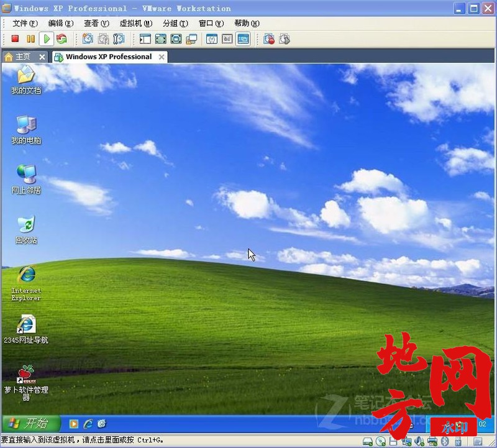Close the Windows XP Professional tab
This screenshot has width=497, height=448.
click(x=162, y=57)
